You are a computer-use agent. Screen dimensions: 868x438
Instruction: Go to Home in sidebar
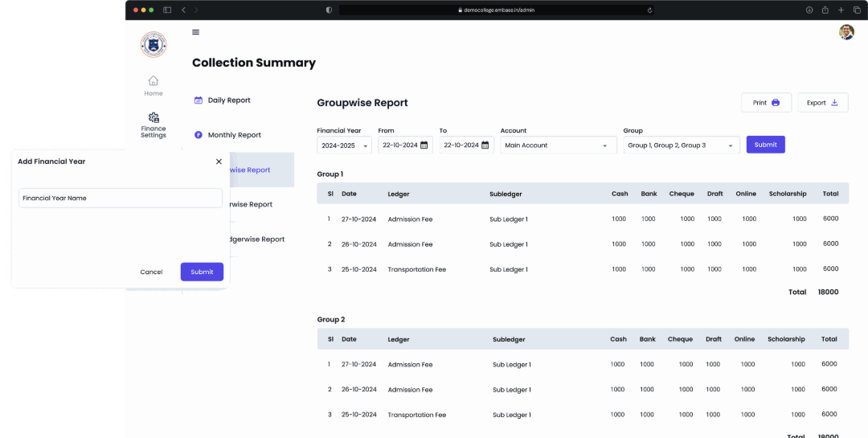pyautogui.click(x=154, y=86)
